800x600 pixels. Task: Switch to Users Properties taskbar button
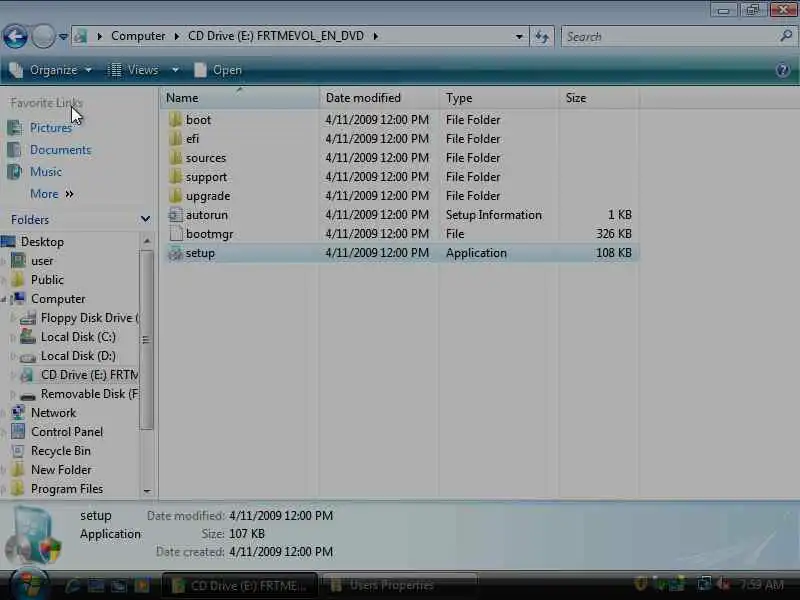pos(401,586)
